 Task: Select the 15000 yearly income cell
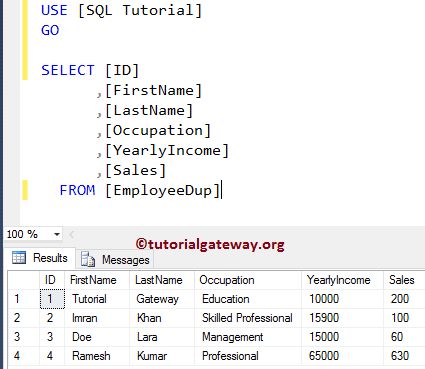342,337
